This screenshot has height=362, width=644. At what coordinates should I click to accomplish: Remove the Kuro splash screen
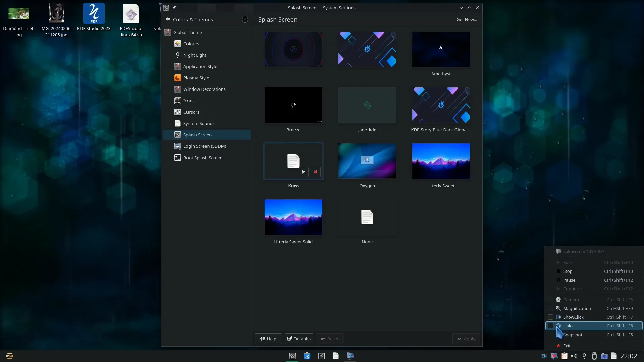click(x=315, y=172)
